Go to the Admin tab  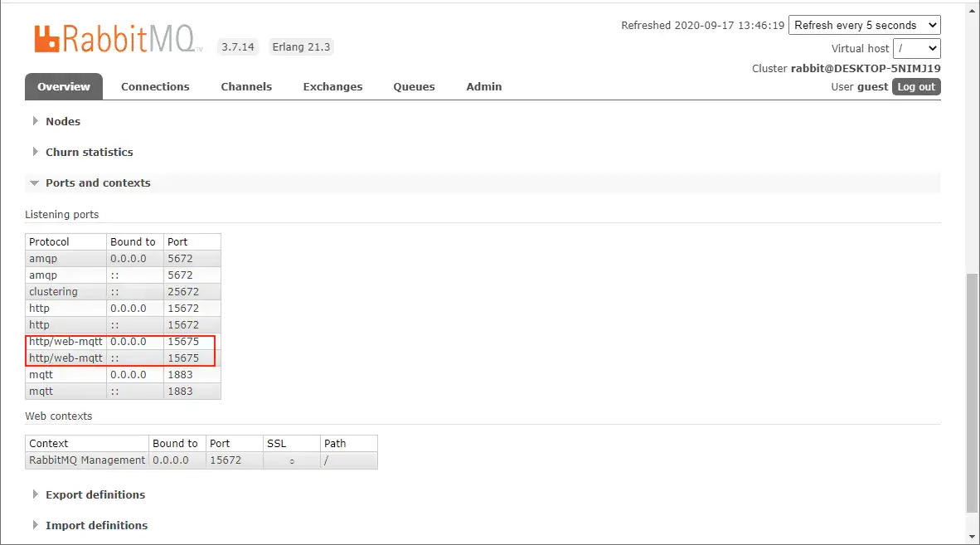(x=483, y=87)
